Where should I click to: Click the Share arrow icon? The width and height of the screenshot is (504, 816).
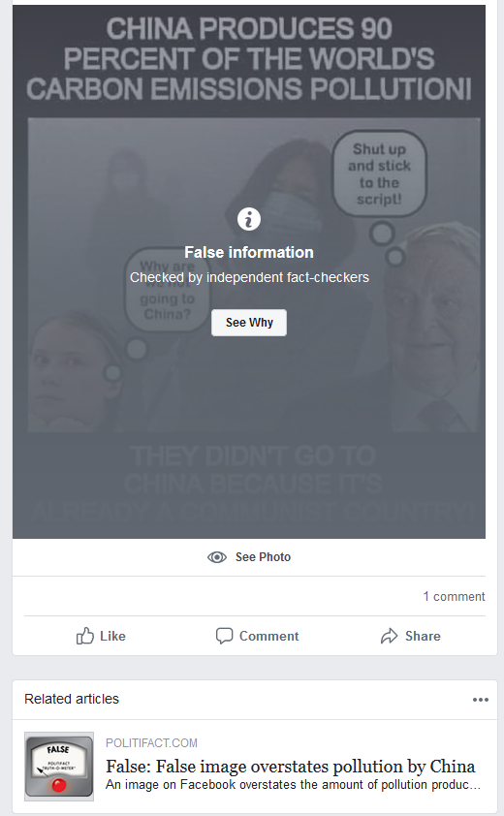tap(389, 636)
